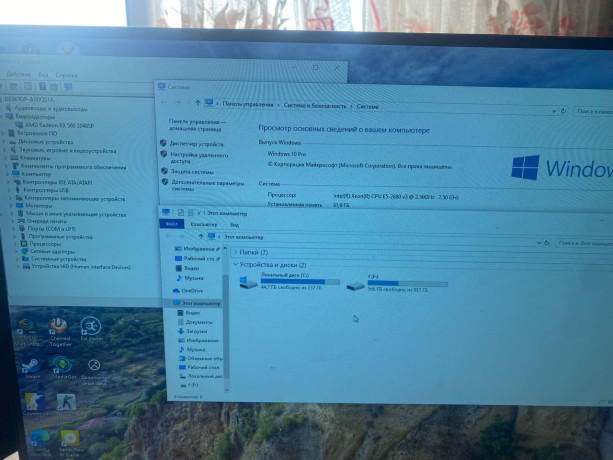Select F: drive in Explorer sidebar
The width and height of the screenshot is (613, 460).
189,385
